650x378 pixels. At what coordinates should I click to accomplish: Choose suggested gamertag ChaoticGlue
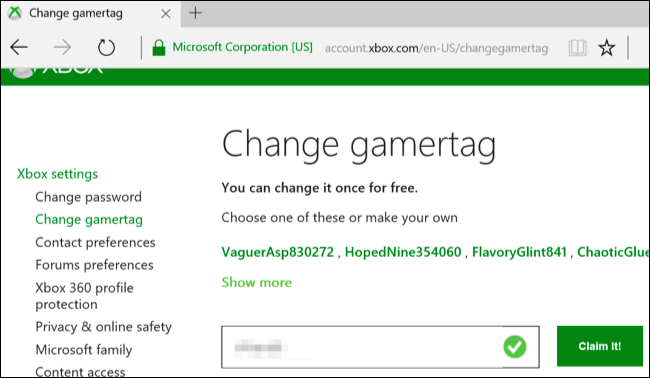(x=613, y=252)
